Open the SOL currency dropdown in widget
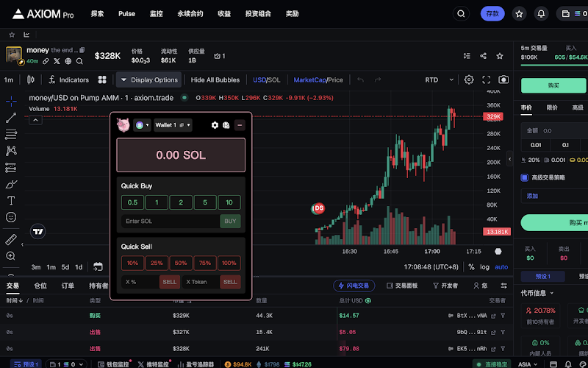 [x=142, y=125]
